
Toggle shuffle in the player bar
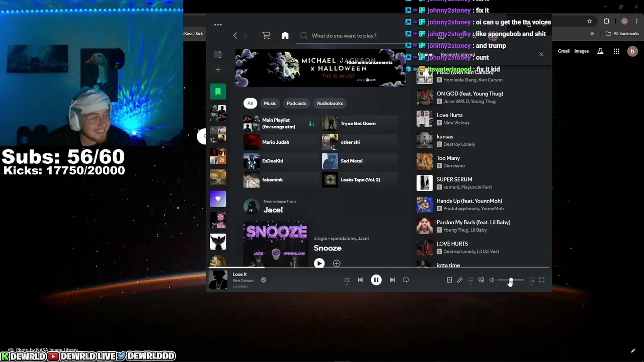(x=347, y=280)
